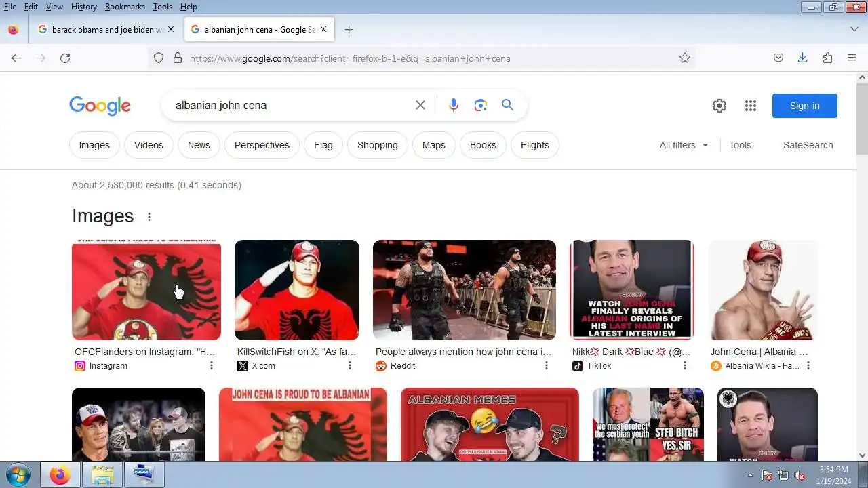Open the Google apps grid
This screenshot has width=868, height=488.
[x=750, y=106]
